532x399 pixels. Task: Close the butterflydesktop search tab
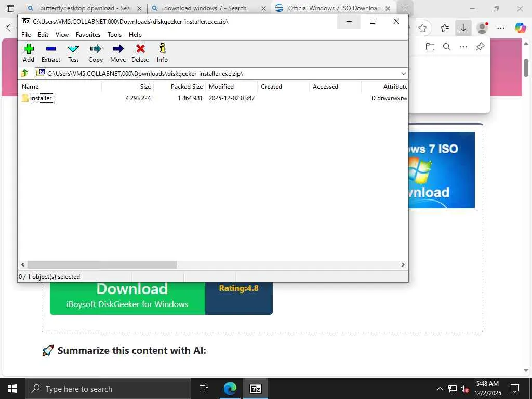tap(139, 8)
